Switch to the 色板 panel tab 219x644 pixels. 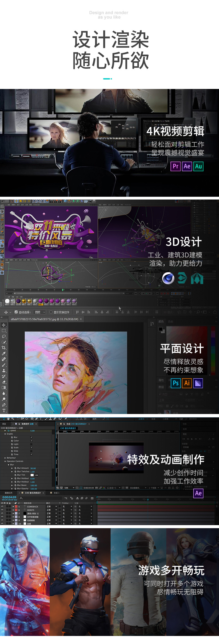170,321
